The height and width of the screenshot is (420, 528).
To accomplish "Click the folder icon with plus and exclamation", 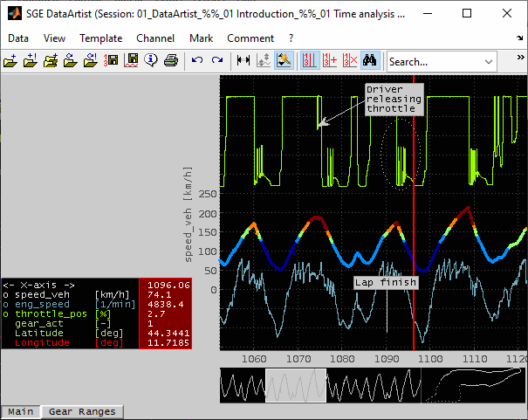I will 31,61.
